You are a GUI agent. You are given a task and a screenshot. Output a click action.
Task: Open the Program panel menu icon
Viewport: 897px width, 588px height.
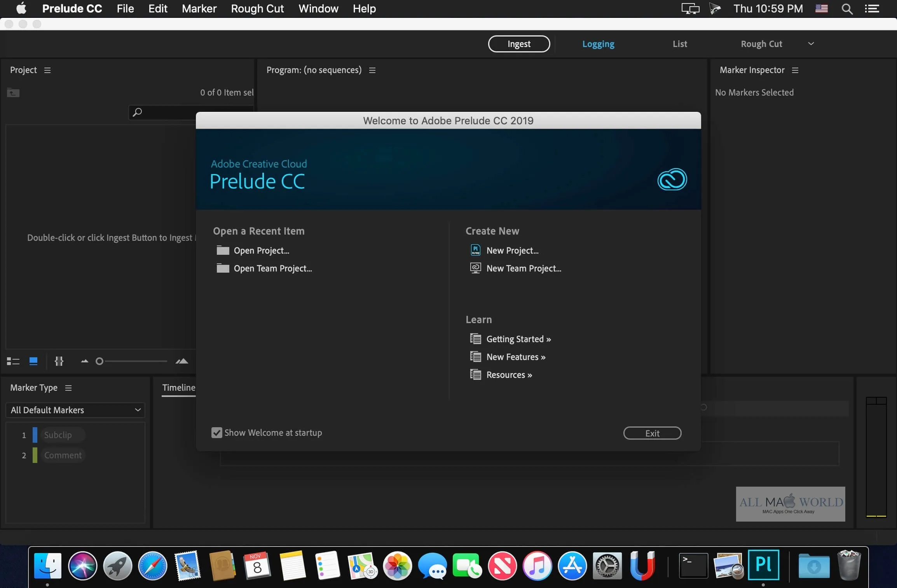pyautogui.click(x=372, y=70)
